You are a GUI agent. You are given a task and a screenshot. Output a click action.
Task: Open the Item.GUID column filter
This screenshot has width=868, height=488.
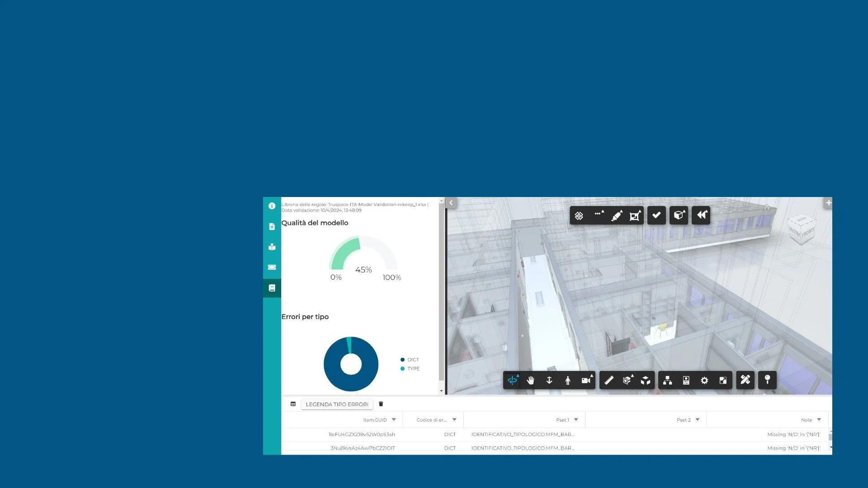(394, 420)
